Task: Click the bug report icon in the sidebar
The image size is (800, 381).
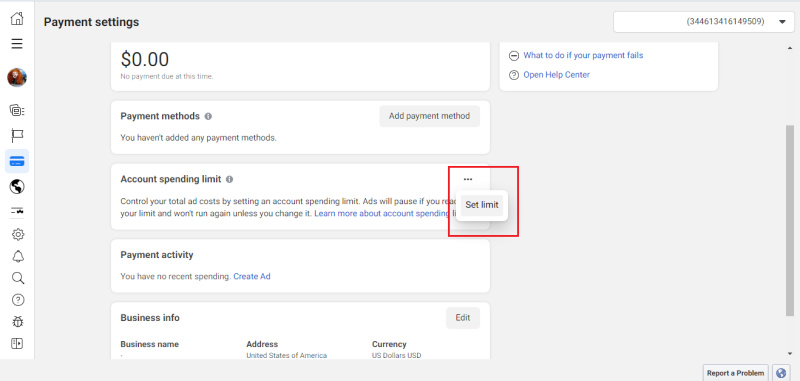Action: pos(17,321)
